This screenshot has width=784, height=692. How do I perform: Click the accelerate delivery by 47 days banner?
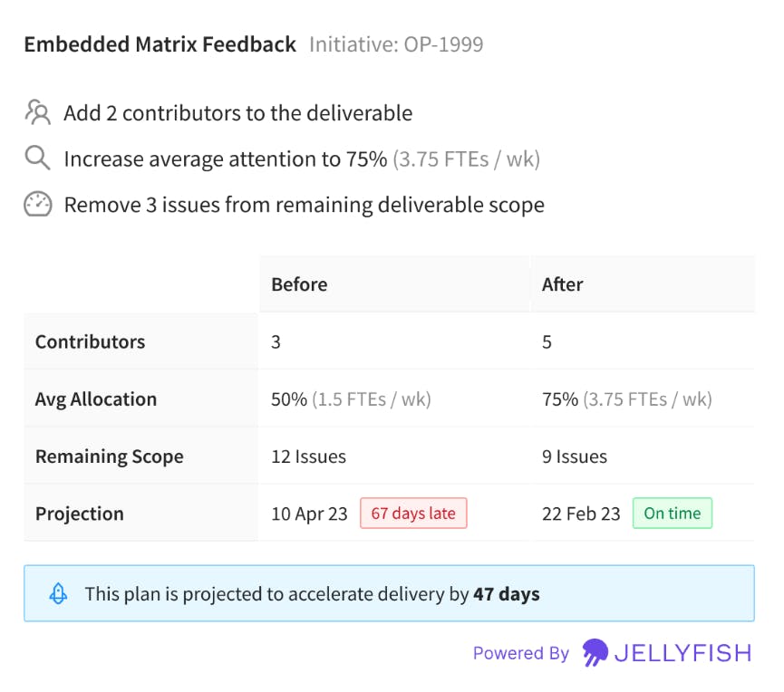point(389,594)
